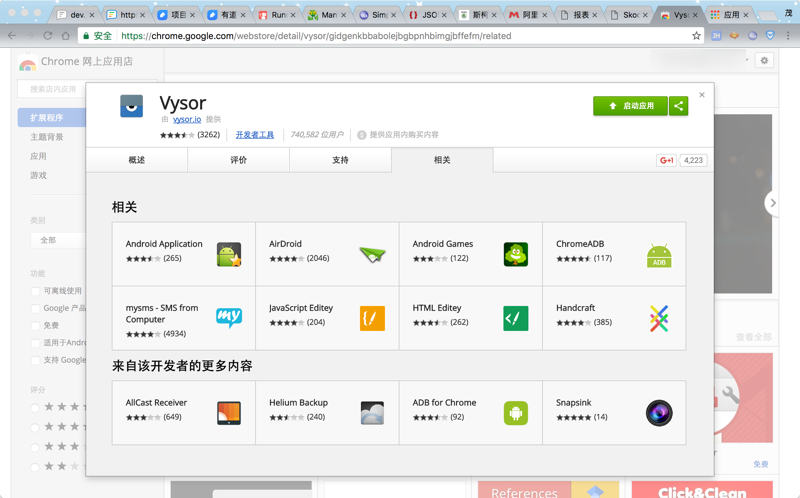Open the ADB for Chrome icon

pyautogui.click(x=516, y=413)
